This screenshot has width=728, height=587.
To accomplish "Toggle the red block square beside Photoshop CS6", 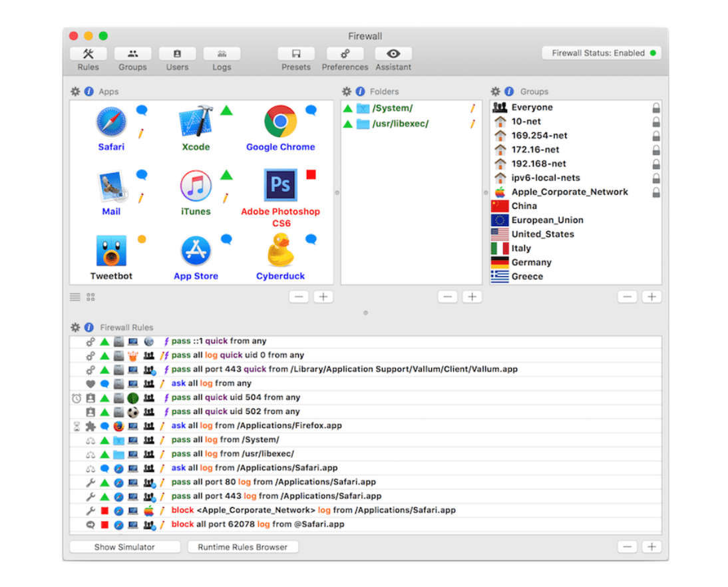I will [x=311, y=174].
